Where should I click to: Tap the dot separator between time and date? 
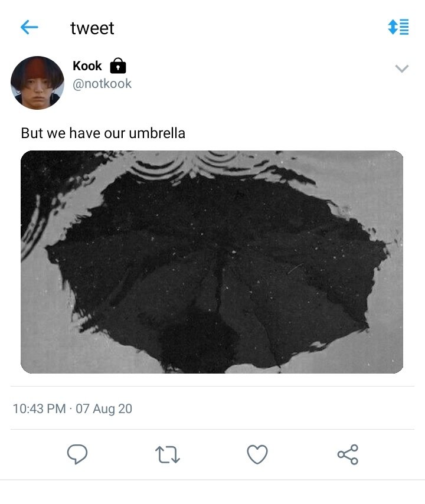point(70,409)
